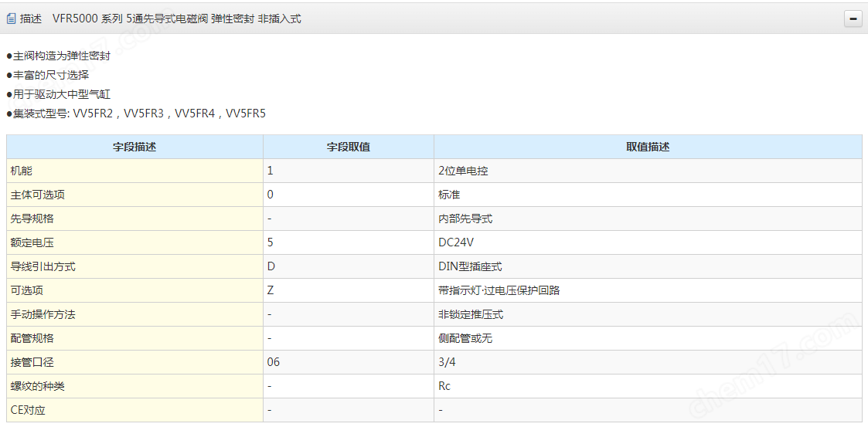Select the 配管规格 row label

(134, 338)
